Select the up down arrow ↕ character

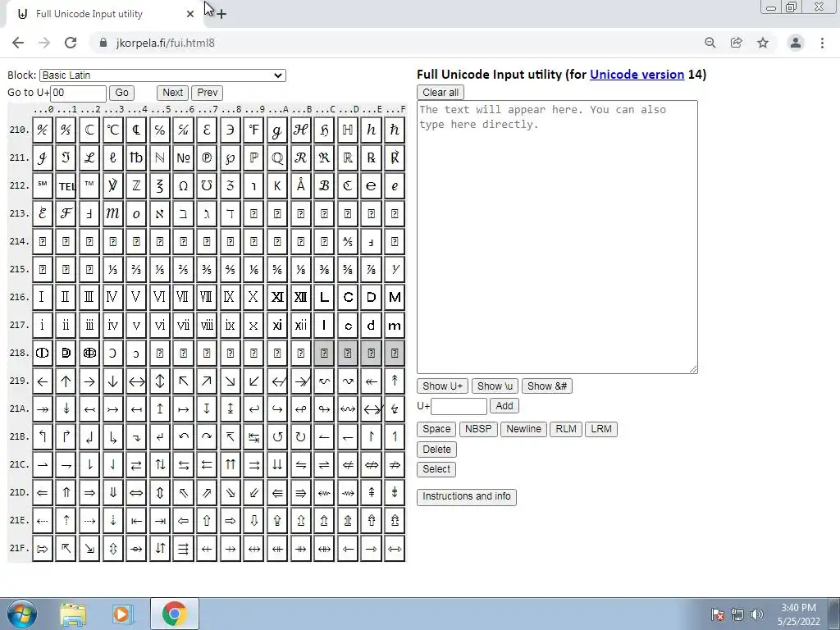point(160,381)
